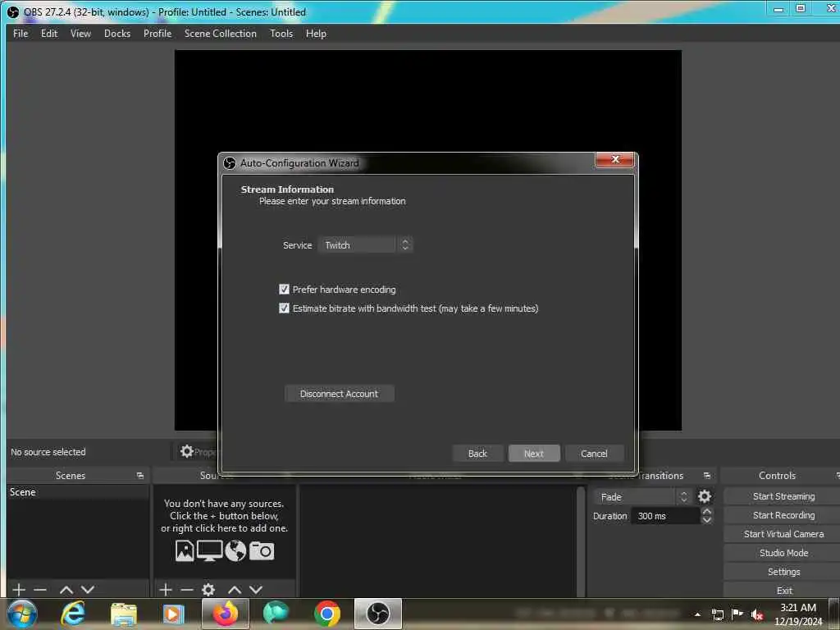Viewport: 840px width, 630px height.
Task: Open the Tools menu
Action: point(281,33)
